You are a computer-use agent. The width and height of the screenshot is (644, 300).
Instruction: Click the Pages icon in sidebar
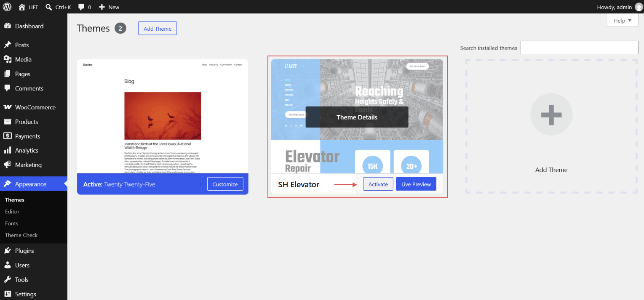point(8,74)
